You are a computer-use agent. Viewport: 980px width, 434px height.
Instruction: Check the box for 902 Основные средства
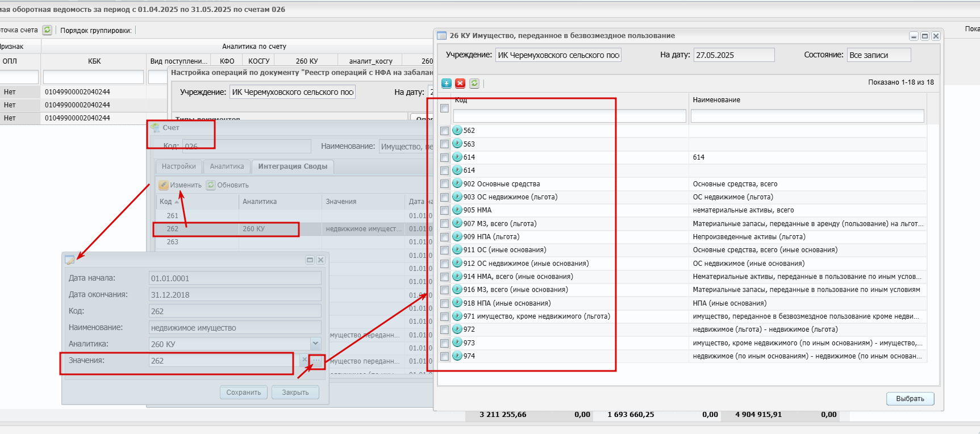click(x=444, y=184)
